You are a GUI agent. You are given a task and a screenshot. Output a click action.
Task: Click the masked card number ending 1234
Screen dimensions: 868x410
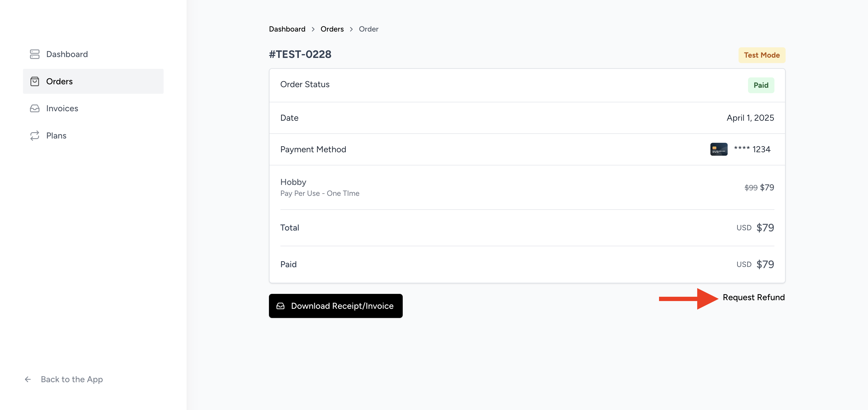752,149
